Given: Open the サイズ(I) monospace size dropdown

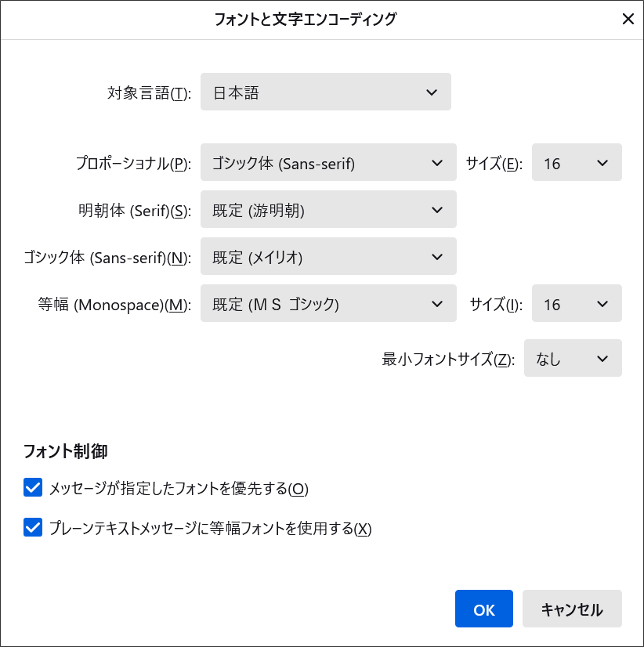Looking at the screenshot, I should pos(577,303).
